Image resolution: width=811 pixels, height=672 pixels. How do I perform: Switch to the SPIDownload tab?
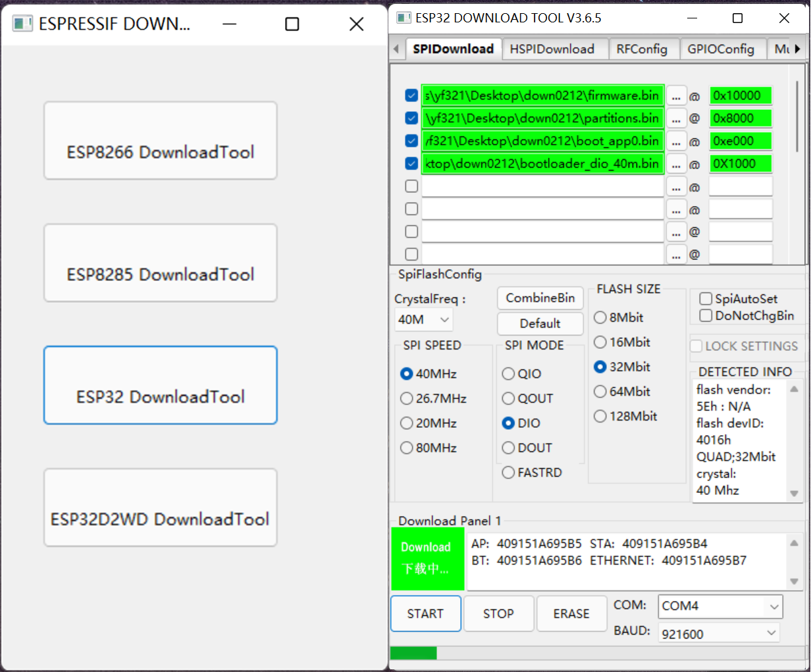click(x=454, y=49)
